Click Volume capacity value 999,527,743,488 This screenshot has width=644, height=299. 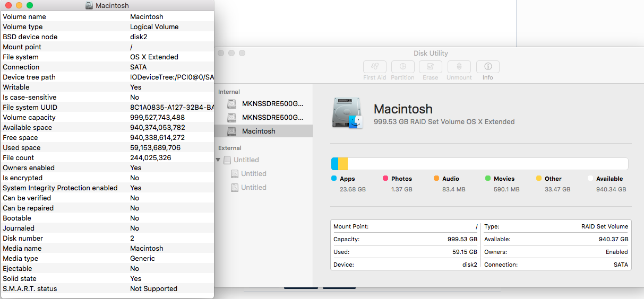(x=157, y=117)
